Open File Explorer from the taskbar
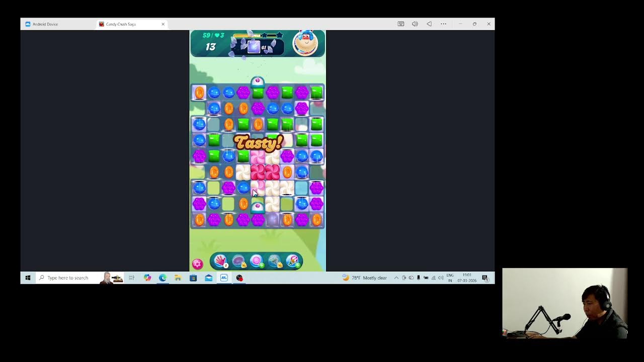 [178, 278]
